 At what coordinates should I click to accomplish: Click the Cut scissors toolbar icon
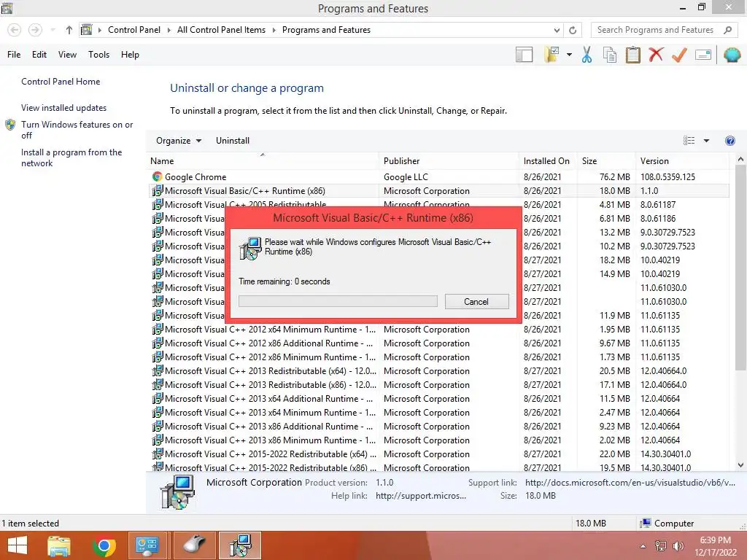pos(587,55)
